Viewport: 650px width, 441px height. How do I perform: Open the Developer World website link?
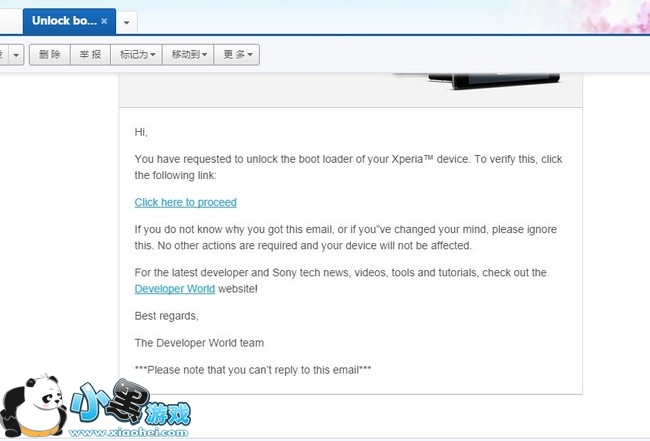[174, 289]
